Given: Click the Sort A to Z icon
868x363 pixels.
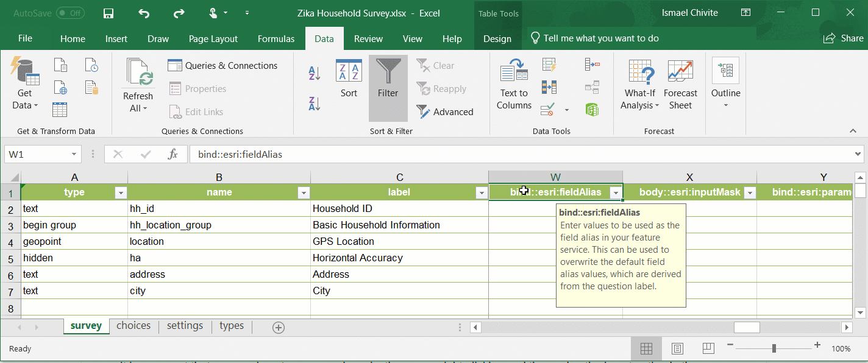Looking at the screenshot, I should [315, 74].
